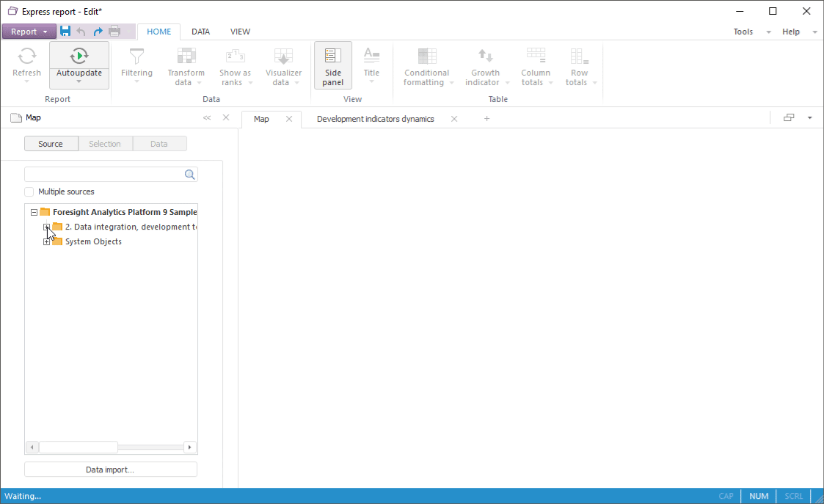Save the report with the floppy disk icon
This screenshot has height=504, width=824.
coord(65,31)
